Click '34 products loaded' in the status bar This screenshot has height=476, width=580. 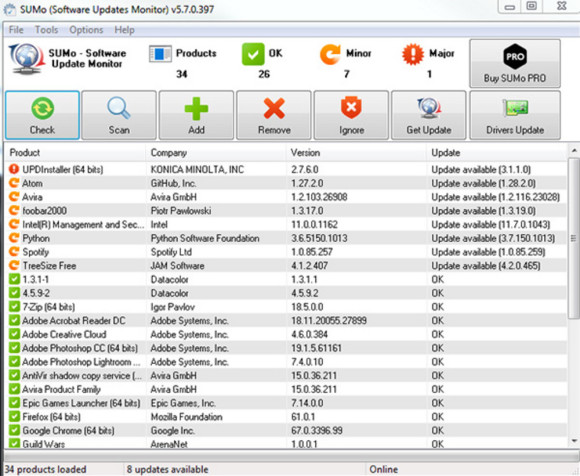[45, 469]
